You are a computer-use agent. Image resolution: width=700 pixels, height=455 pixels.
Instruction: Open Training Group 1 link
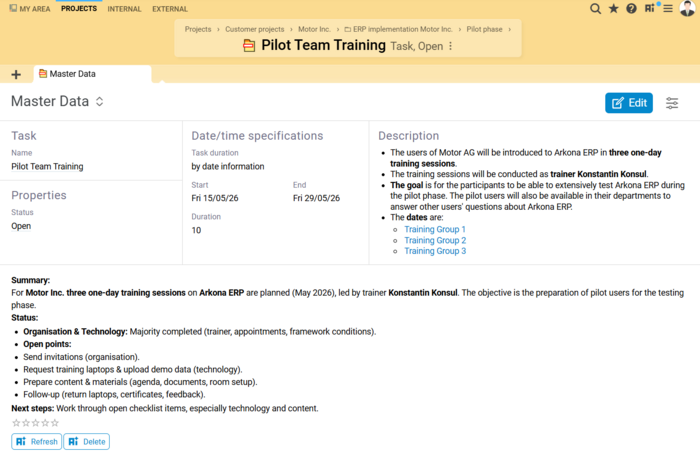(x=435, y=229)
